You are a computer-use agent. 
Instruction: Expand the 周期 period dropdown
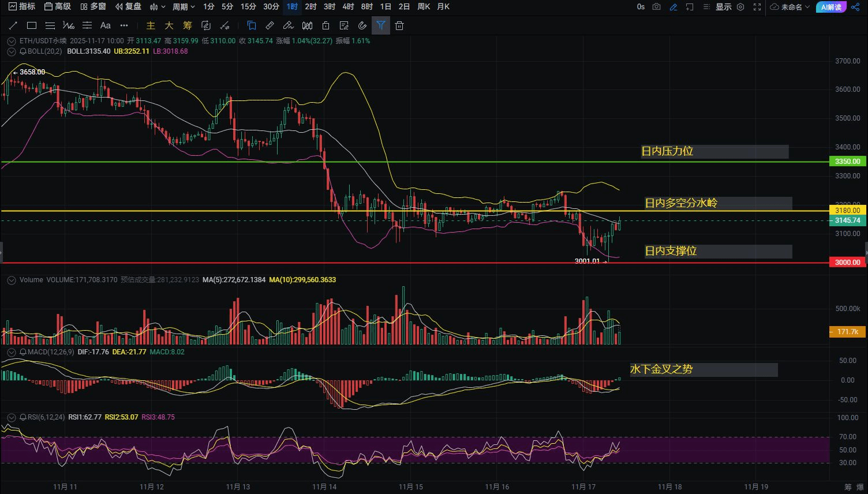(184, 7)
